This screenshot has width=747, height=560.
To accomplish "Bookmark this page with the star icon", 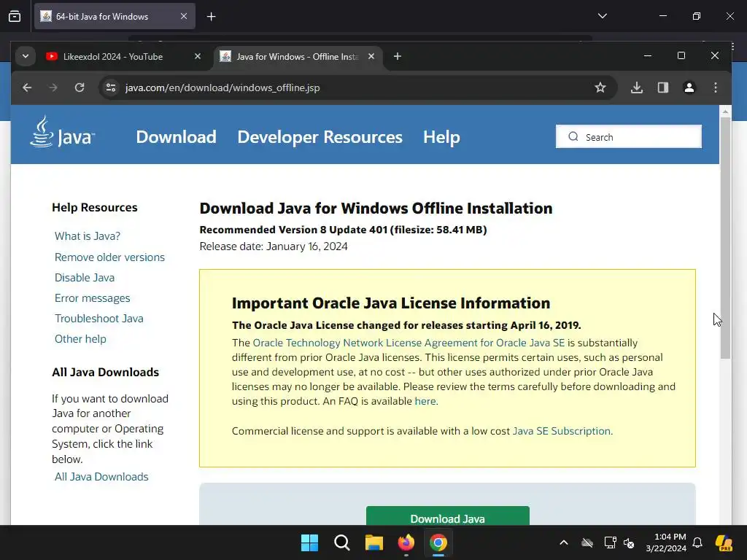I will [x=600, y=87].
